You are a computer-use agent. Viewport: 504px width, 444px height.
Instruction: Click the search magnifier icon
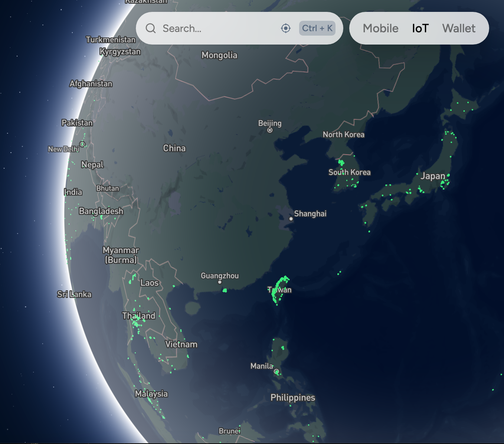[x=150, y=28]
